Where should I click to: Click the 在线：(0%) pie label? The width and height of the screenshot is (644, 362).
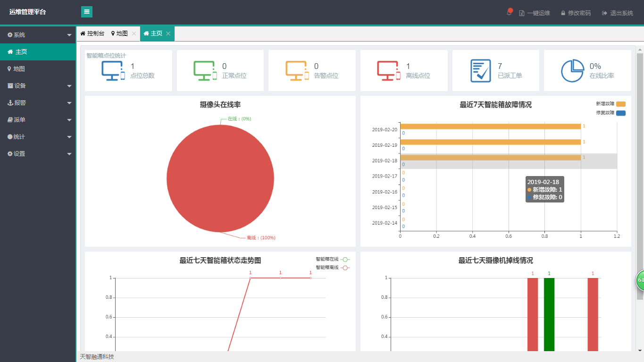tap(240, 119)
